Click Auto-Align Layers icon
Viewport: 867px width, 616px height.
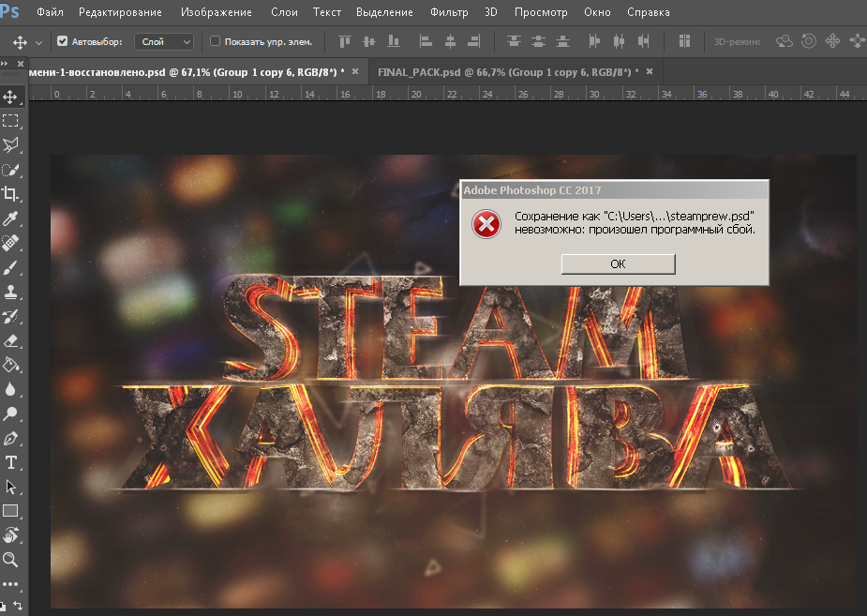[x=684, y=41]
